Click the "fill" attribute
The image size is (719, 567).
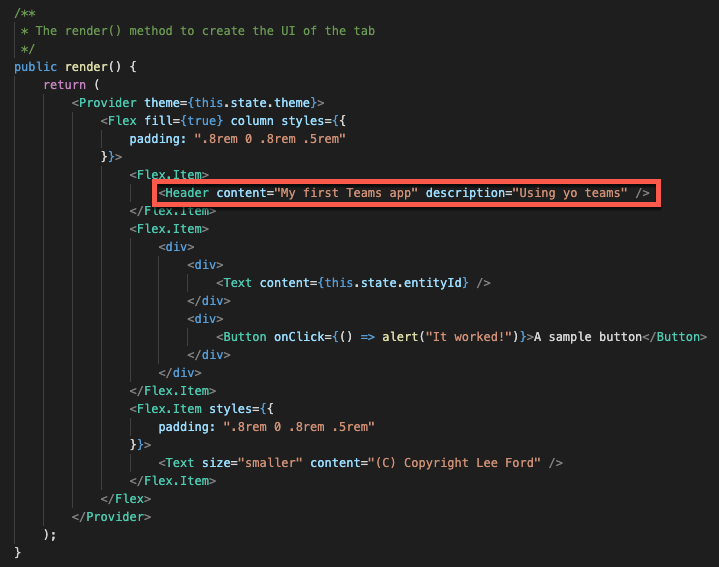(158, 121)
